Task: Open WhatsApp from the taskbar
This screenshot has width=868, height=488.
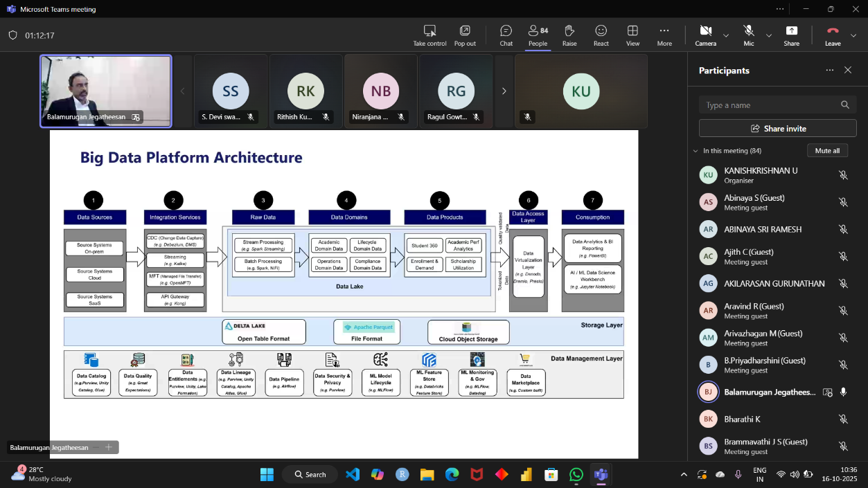Action: 576,474
